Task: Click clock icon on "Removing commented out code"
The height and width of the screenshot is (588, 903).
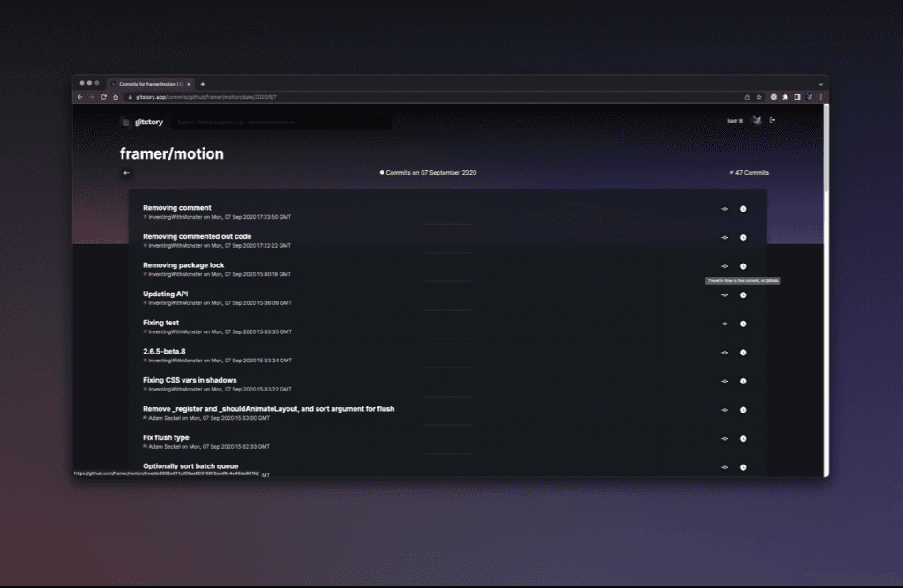Action: [743, 237]
